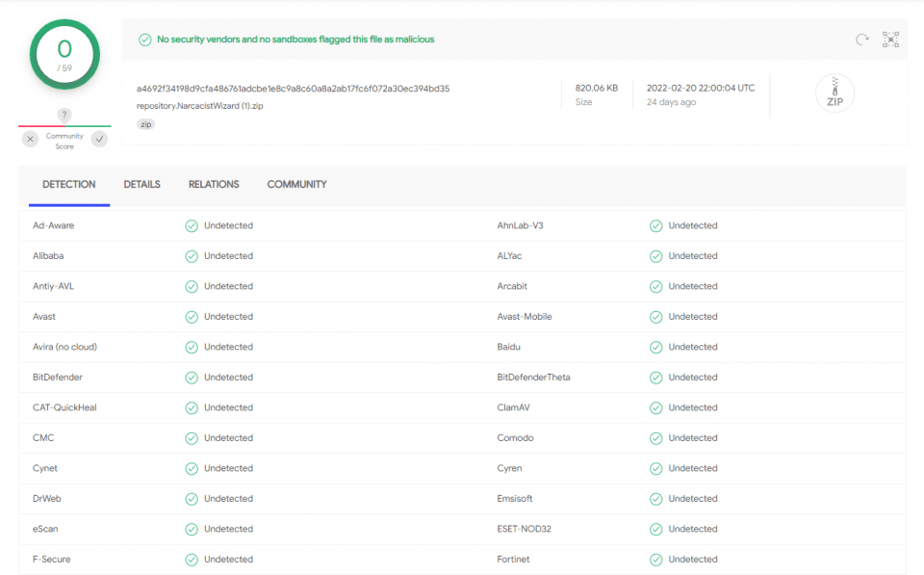Click the Undetected result text for Cynet

229,468
